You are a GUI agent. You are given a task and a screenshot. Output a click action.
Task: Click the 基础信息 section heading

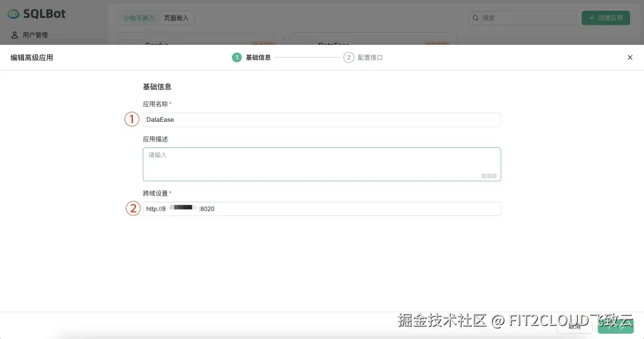[157, 87]
